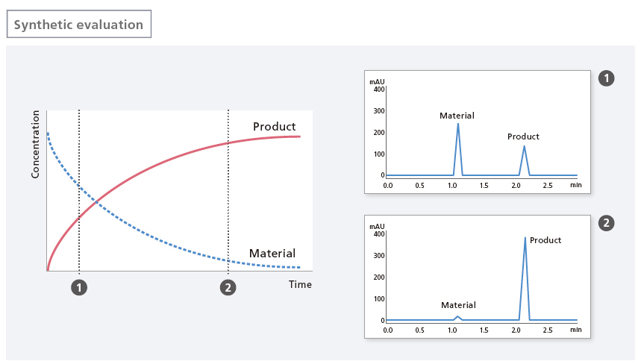Click the Concentration axis label
Image resolution: width=641 pixels, height=364 pixels.
point(35,144)
